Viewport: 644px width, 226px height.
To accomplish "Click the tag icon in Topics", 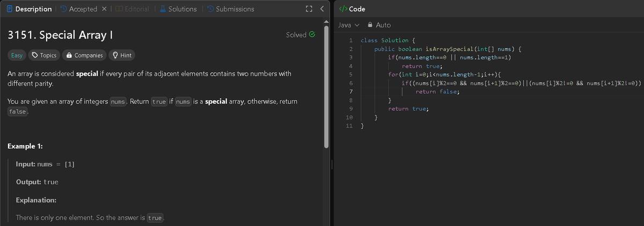I will coord(34,55).
